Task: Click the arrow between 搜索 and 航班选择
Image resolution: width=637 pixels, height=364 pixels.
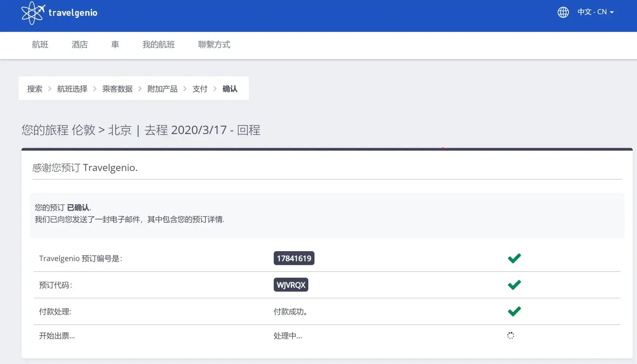Action: (50, 89)
